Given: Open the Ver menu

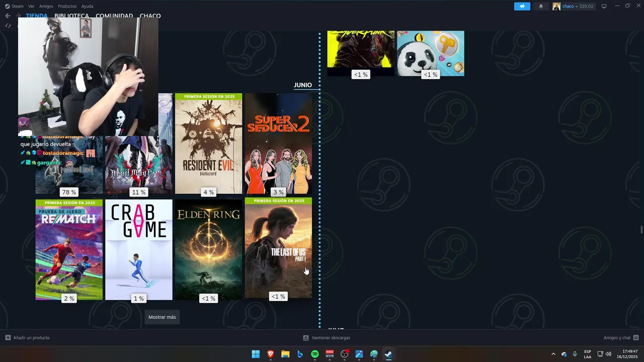Looking at the screenshot, I should coord(31,6).
